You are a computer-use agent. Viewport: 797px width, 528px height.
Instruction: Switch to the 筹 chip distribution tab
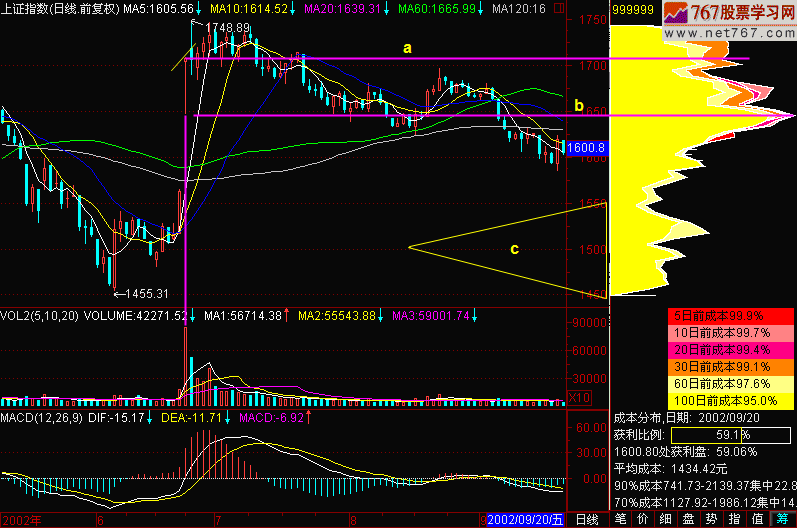783,520
